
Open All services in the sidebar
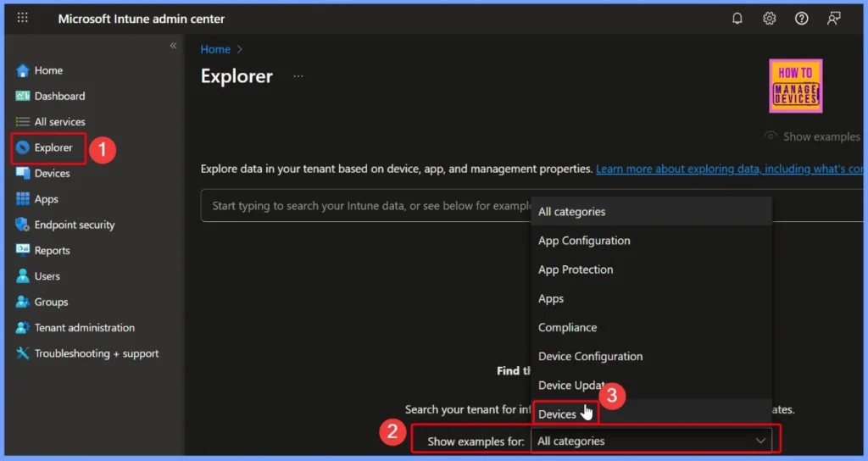(x=60, y=122)
